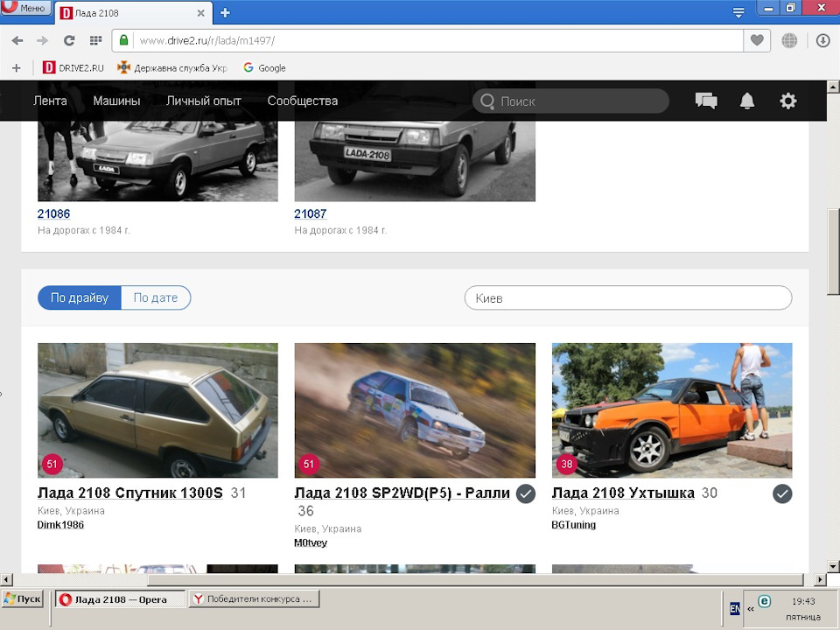Open the orange Лада 2108 Ухтышка photo
This screenshot has width=840, height=630.
(672, 410)
